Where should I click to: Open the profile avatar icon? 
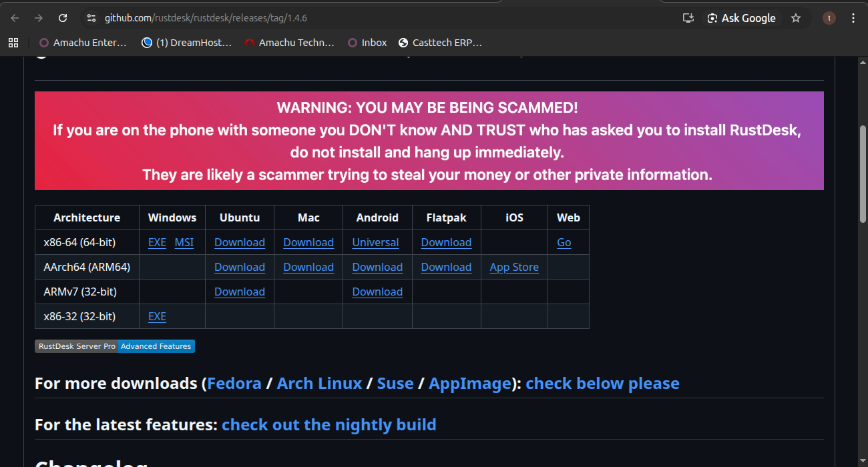click(x=829, y=18)
